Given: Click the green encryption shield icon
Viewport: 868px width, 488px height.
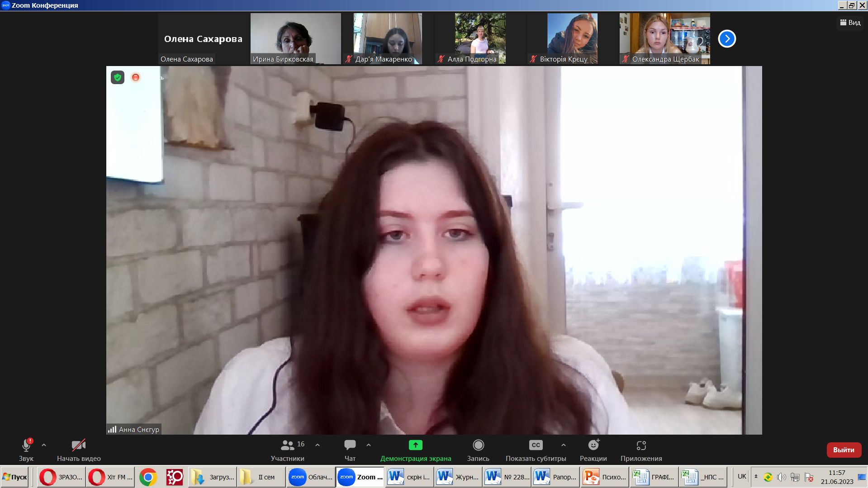Looking at the screenshot, I should coord(118,77).
